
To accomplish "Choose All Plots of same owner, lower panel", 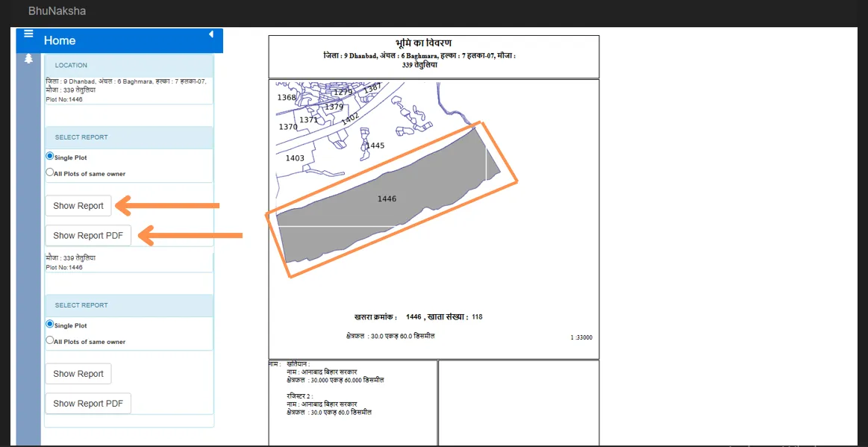I will pyautogui.click(x=50, y=341).
